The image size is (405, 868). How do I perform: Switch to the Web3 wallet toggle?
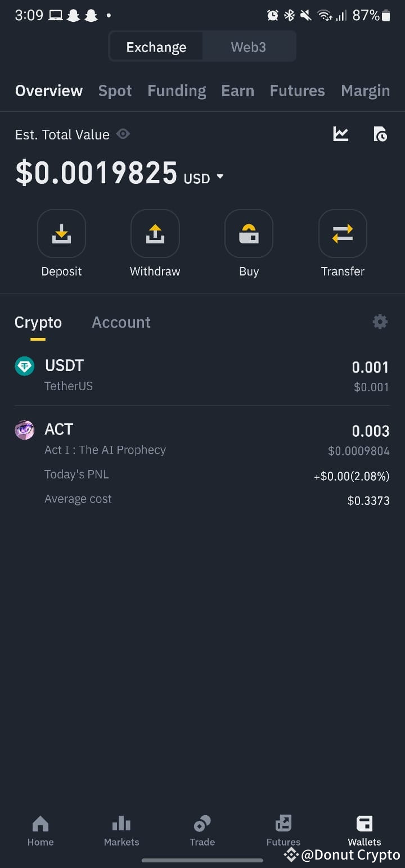[x=249, y=47]
